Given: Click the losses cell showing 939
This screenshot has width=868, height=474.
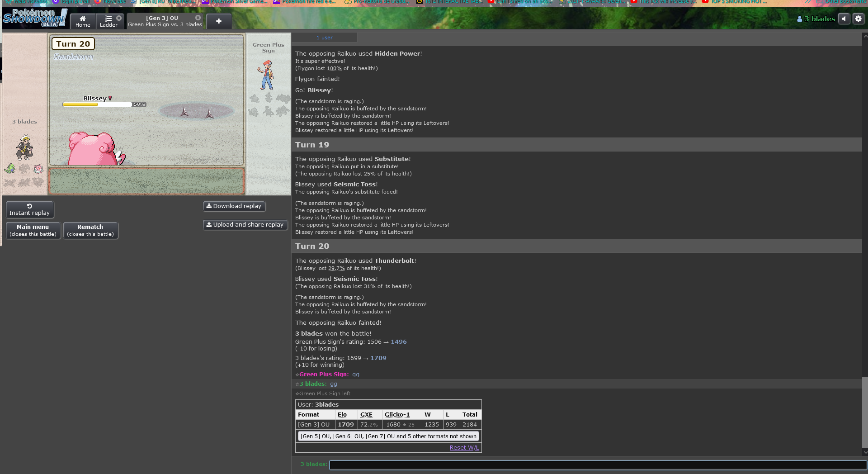Looking at the screenshot, I should (451, 425).
